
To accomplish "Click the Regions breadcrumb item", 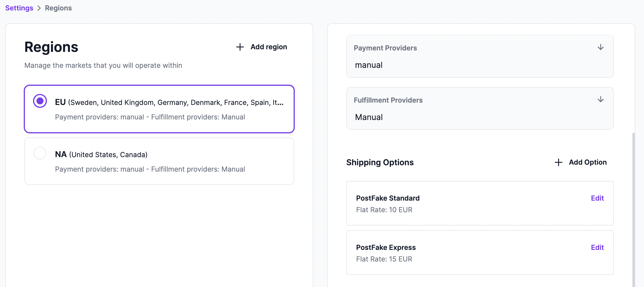I will point(58,8).
